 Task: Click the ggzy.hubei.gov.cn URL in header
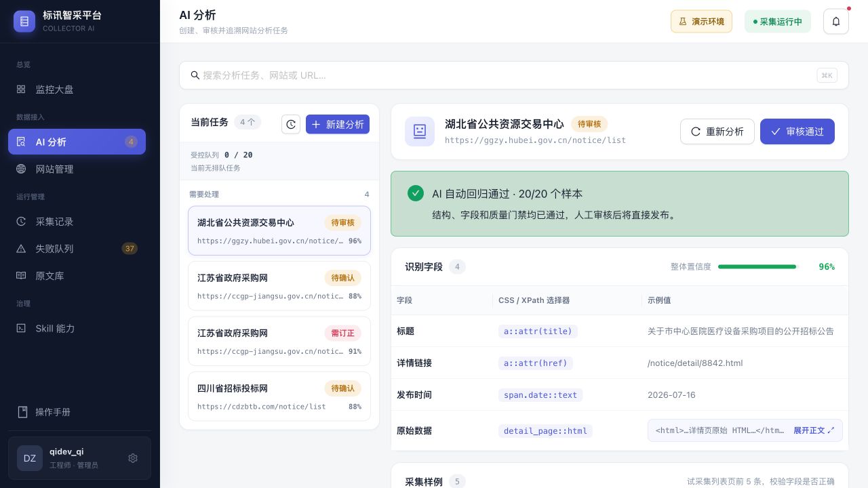535,140
